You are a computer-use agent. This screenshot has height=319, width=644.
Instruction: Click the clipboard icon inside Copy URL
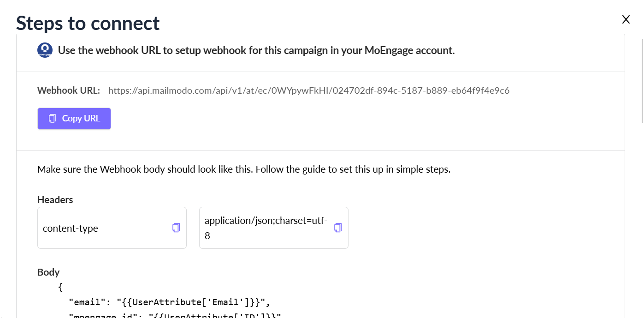pyautogui.click(x=53, y=119)
